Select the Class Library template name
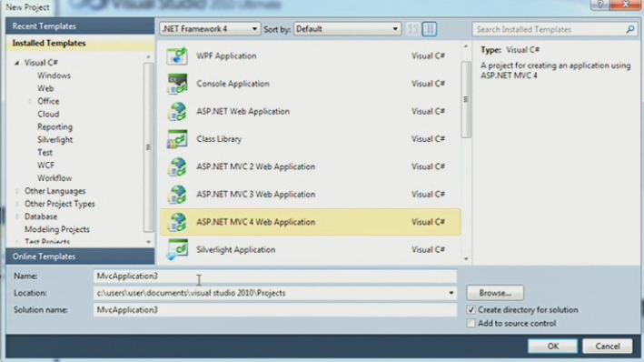 click(x=219, y=139)
